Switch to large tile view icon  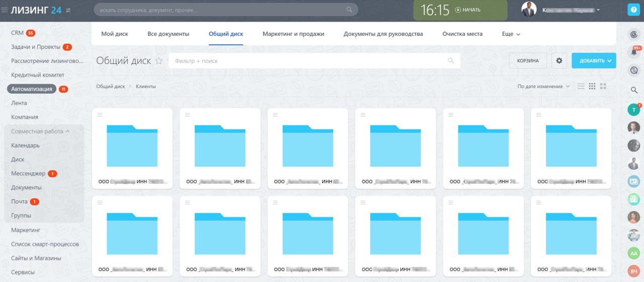tap(603, 87)
